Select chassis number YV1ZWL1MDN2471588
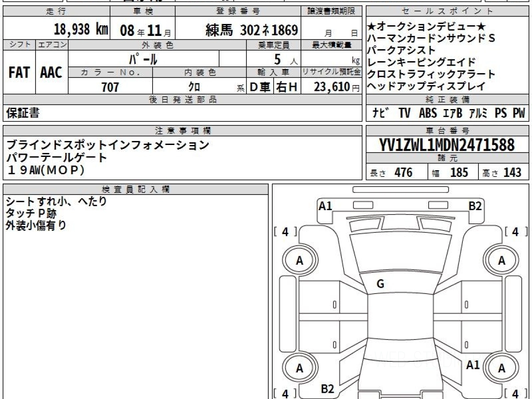This screenshot has height=399, width=532. click(x=447, y=145)
